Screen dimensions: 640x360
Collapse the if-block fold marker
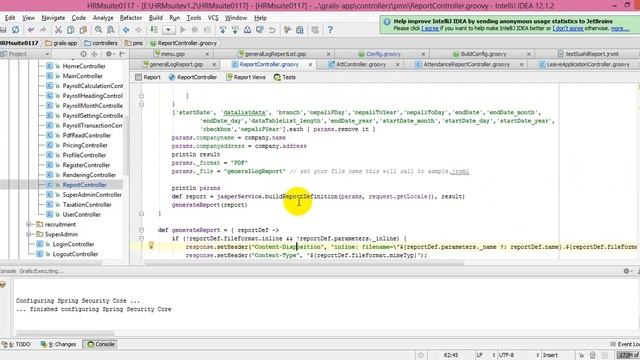pyautogui.click(x=141, y=238)
